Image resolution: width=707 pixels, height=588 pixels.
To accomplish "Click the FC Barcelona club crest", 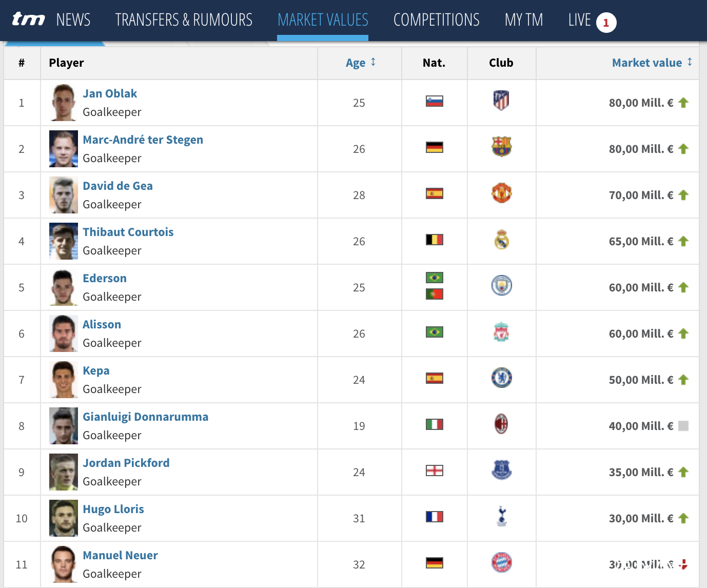I will (501, 147).
